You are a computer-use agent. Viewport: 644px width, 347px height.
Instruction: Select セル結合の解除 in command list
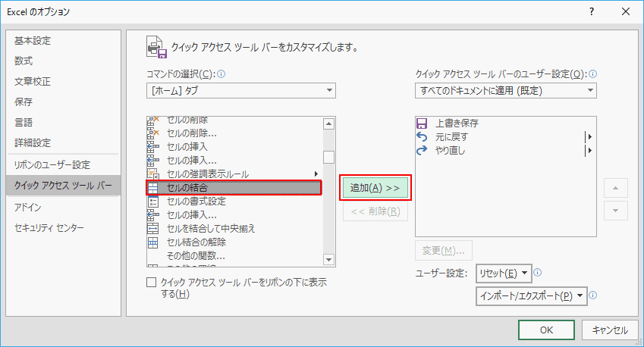point(234,242)
